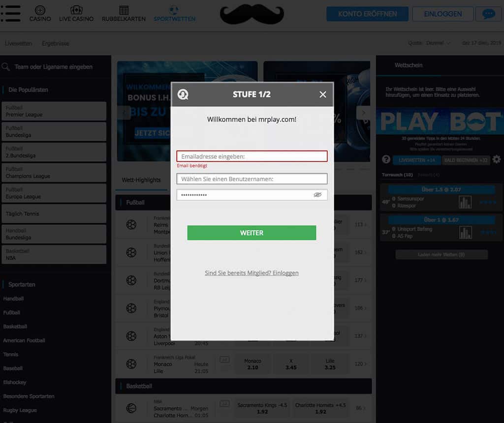Click the green Weiter button
The image size is (504, 423).
click(x=252, y=233)
